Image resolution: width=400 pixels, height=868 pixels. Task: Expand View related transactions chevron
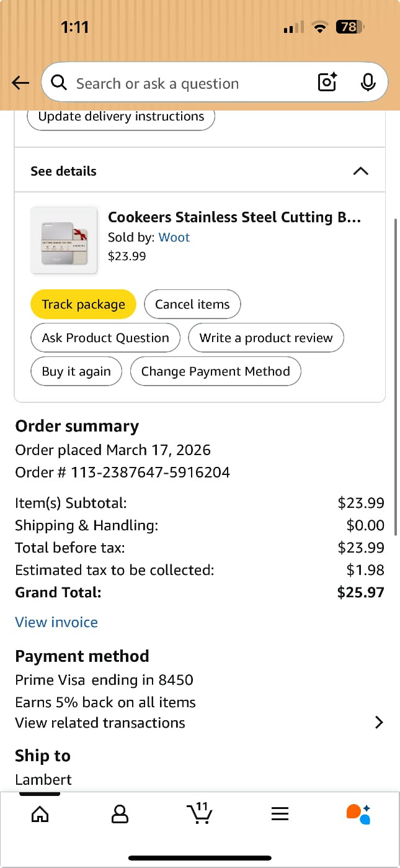click(x=379, y=723)
